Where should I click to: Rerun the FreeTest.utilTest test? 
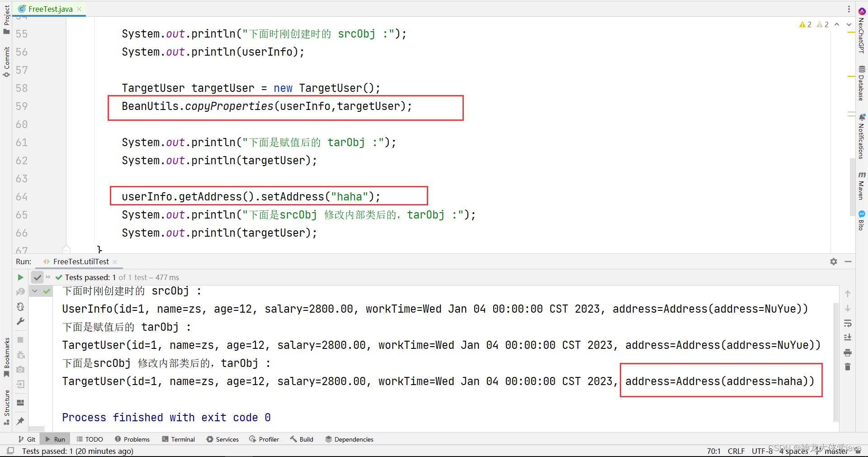coord(20,277)
